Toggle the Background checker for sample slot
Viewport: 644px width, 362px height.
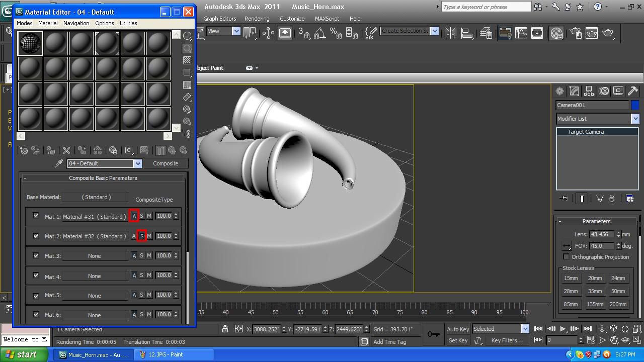(187, 60)
